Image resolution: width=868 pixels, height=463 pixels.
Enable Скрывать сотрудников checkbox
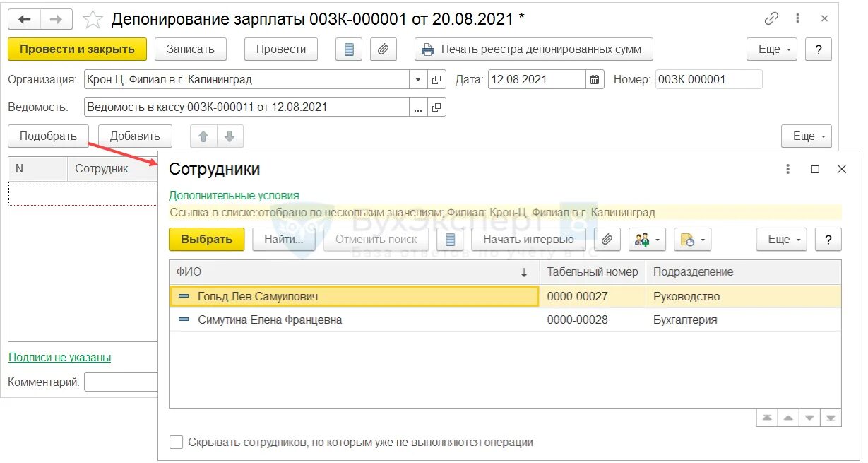(177, 443)
